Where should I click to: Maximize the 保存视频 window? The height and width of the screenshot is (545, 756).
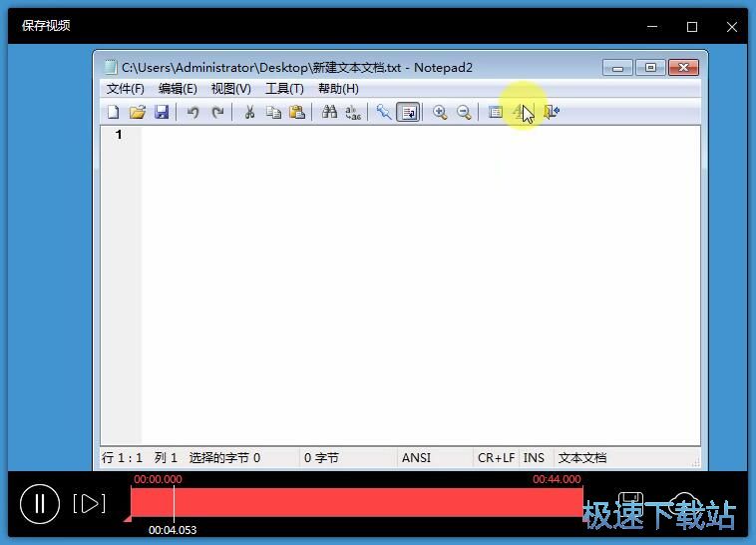(692, 27)
